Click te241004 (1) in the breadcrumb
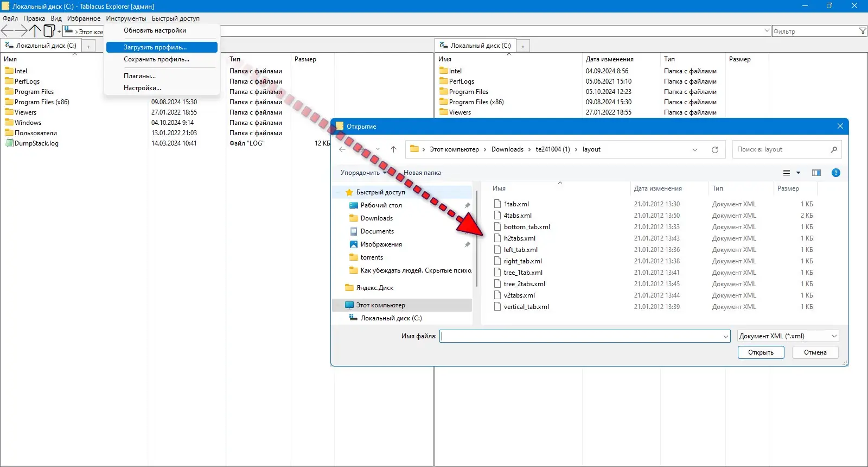This screenshot has height=467, width=868. tap(553, 149)
